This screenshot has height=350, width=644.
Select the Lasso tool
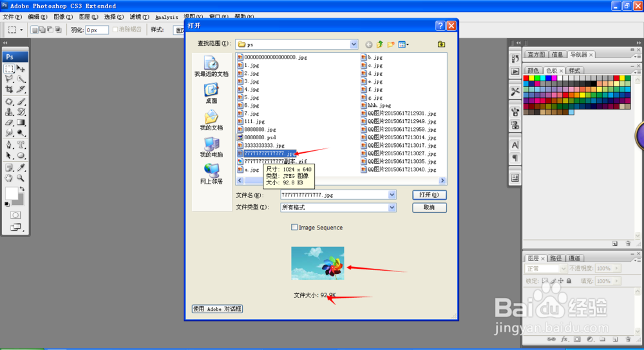(9, 79)
